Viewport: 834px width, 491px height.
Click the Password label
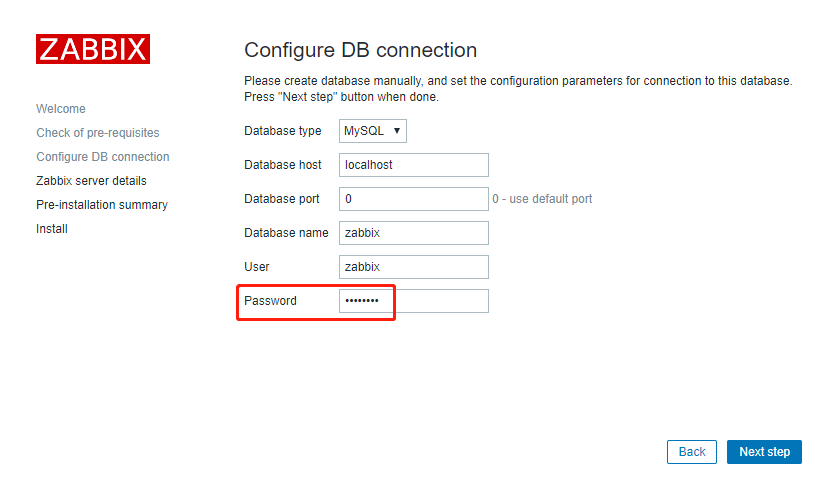(x=270, y=301)
